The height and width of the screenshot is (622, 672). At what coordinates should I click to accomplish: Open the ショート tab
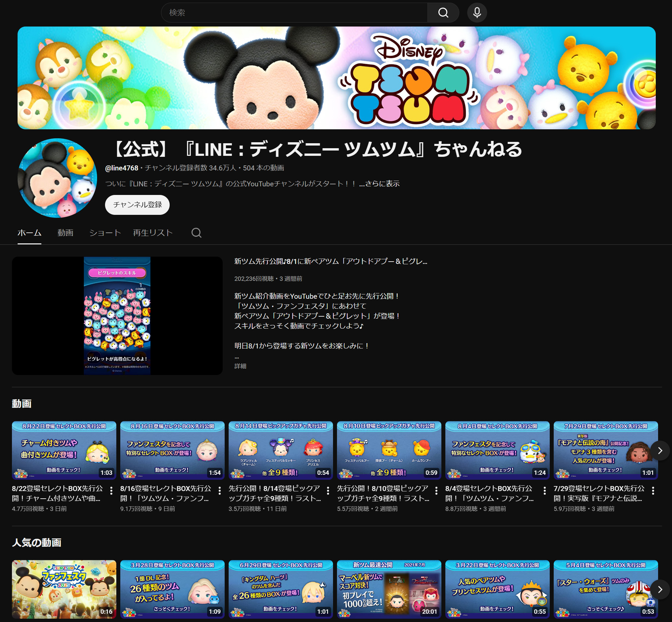(105, 232)
